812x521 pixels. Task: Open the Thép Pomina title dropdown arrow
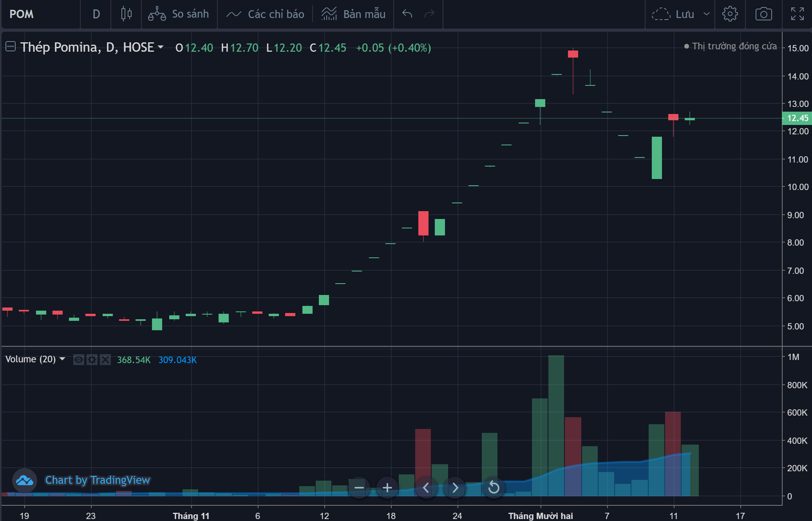(x=160, y=47)
